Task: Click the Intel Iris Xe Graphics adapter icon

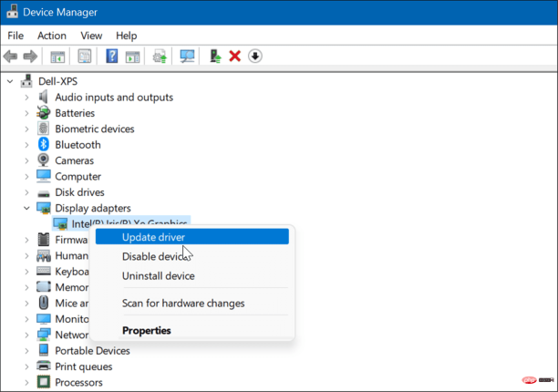Action: click(x=60, y=223)
